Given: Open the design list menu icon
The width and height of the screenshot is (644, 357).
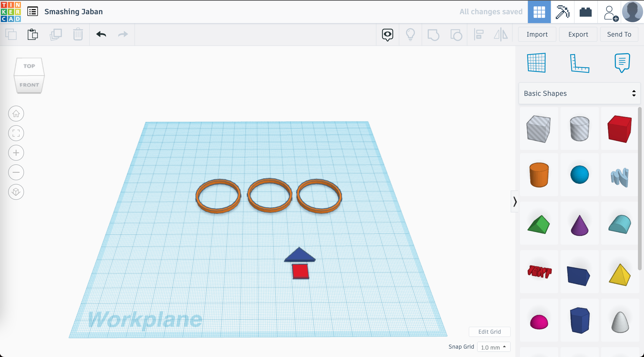Looking at the screenshot, I should point(32,11).
